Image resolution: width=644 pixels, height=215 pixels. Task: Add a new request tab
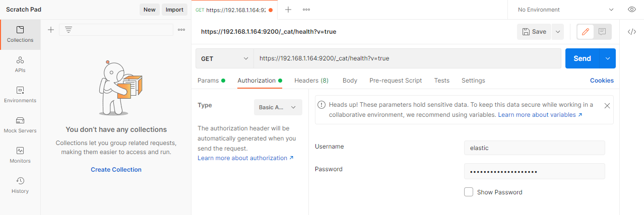[288, 10]
